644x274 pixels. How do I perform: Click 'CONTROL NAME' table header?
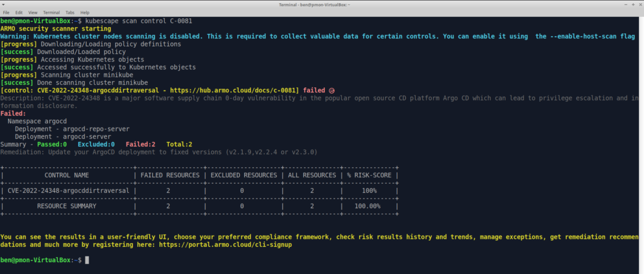point(67,175)
